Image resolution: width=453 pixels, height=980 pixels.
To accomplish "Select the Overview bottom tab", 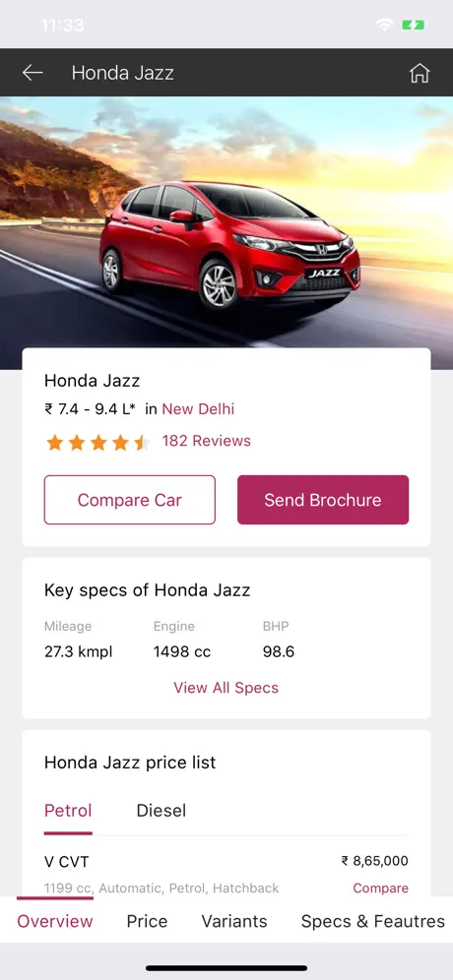I will pos(55,921).
